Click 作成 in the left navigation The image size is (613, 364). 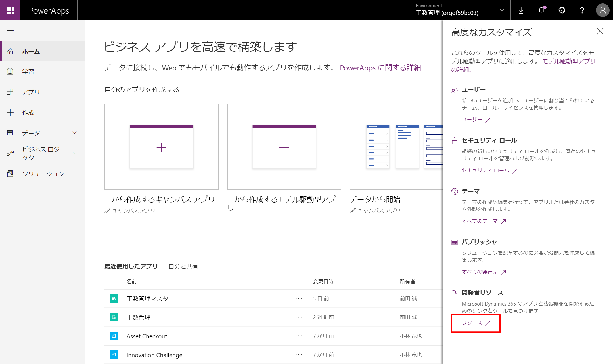click(28, 112)
